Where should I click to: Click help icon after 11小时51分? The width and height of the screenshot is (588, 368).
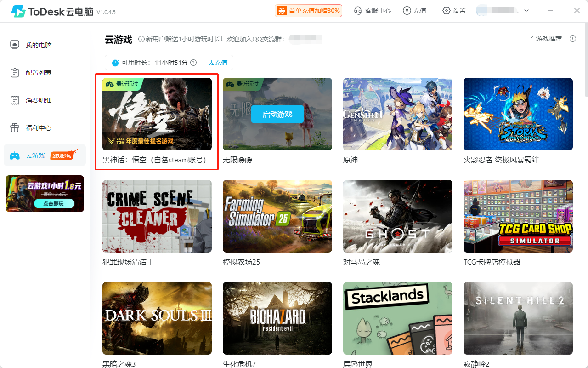point(193,63)
